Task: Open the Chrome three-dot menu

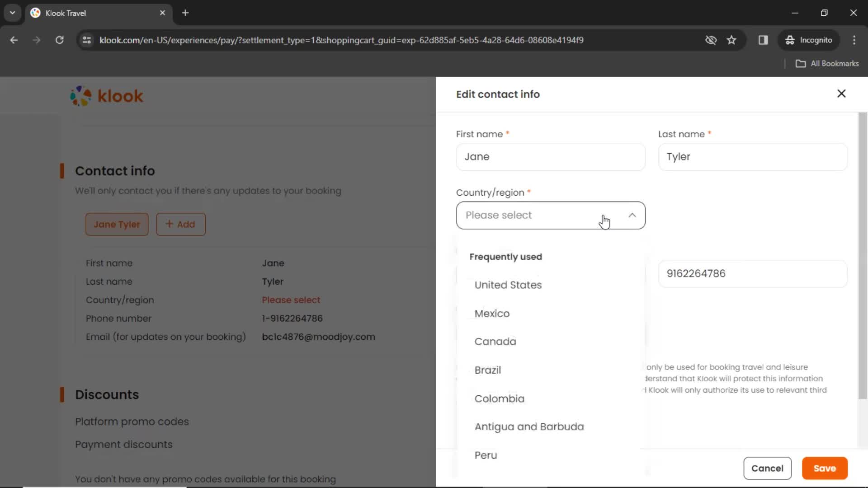Action: click(854, 40)
